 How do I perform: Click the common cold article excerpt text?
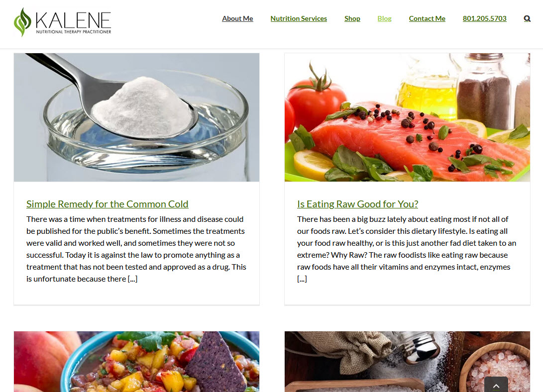click(136, 249)
